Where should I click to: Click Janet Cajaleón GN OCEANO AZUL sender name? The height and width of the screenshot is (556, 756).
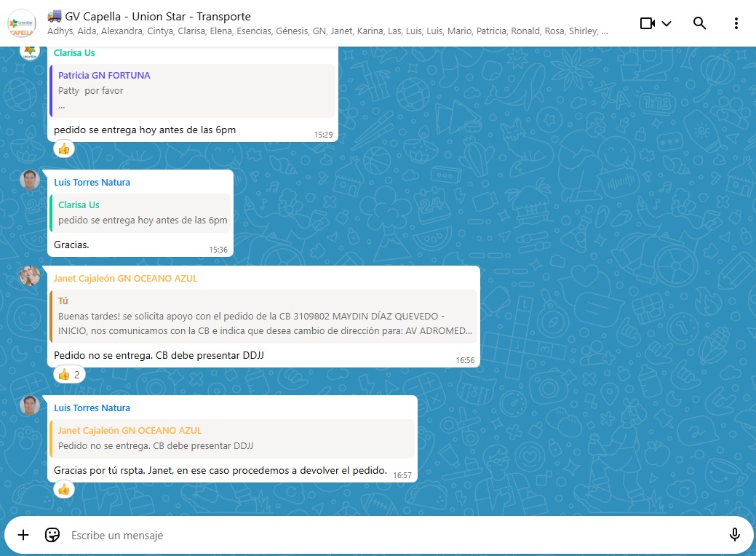125,278
